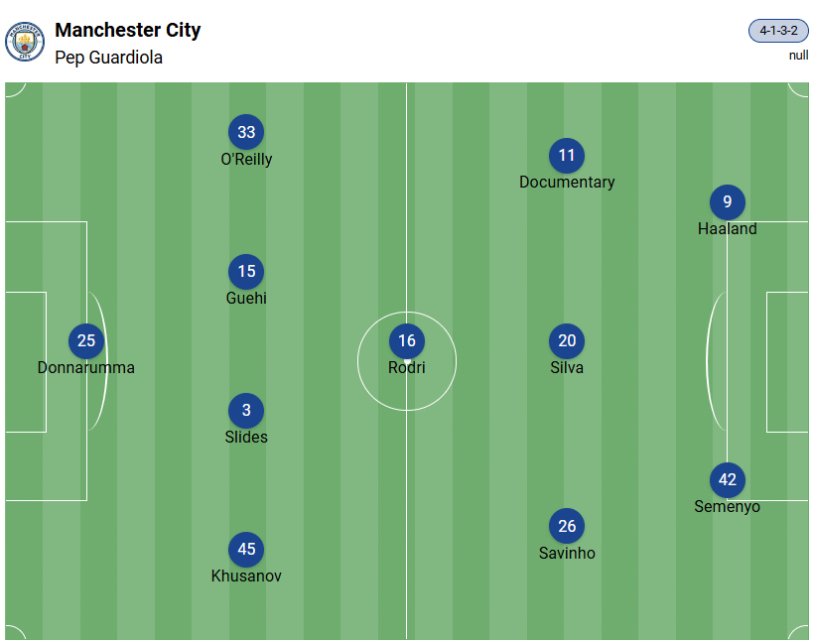Select Guehi's number 15 marker

246,272
